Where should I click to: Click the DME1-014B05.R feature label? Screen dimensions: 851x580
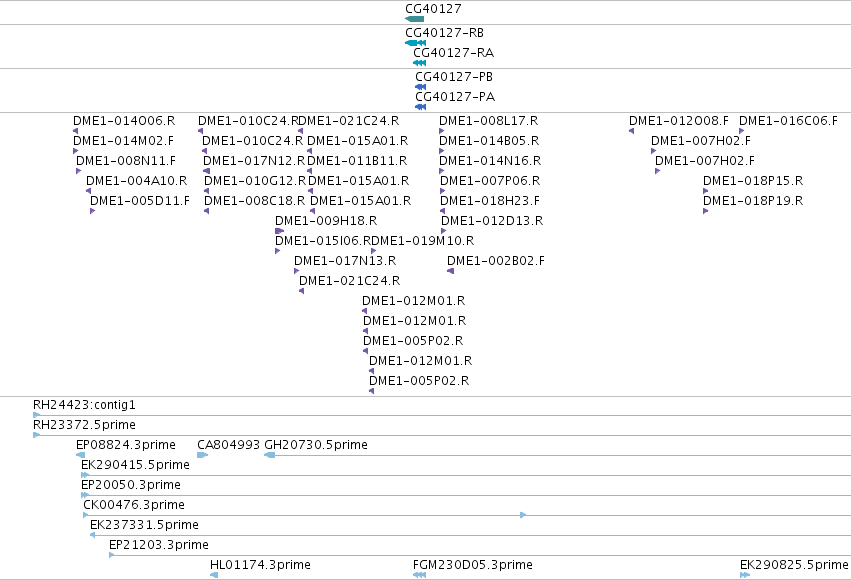click(x=489, y=141)
